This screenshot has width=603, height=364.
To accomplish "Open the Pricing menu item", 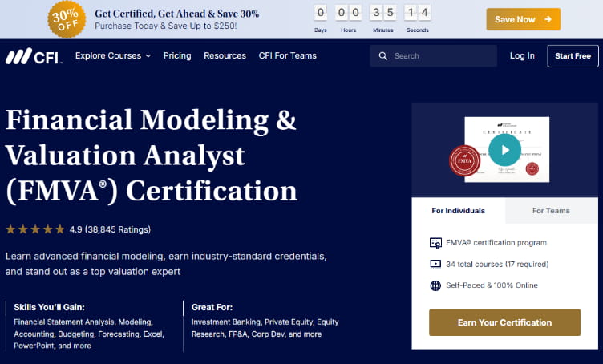I will pos(177,56).
